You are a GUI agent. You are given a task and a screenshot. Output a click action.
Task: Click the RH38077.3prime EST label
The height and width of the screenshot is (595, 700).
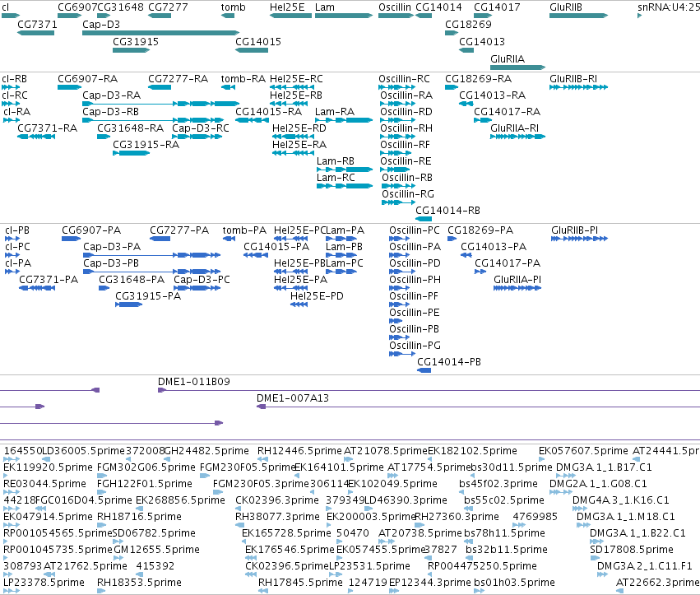pyautogui.click(x=278, y=517)
